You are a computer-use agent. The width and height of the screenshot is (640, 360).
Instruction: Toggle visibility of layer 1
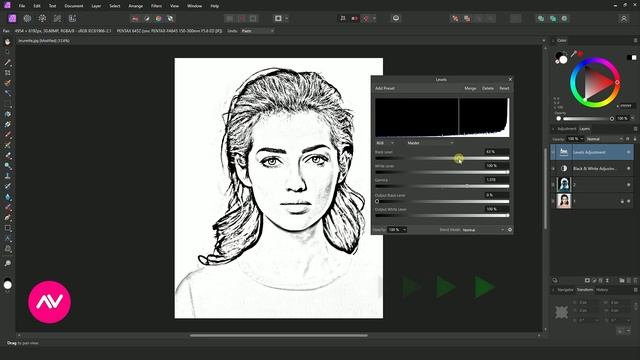pos(629,201)
